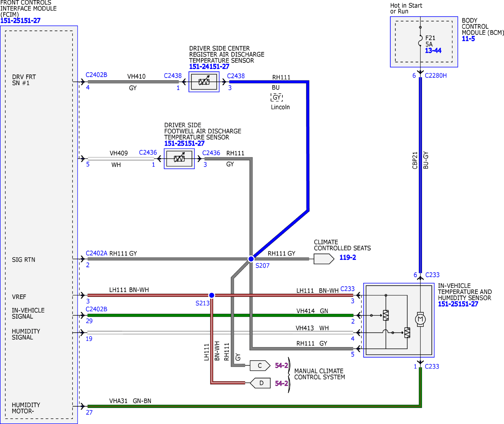Open the 54-2 link beside connector D

[x=281, y=383]
